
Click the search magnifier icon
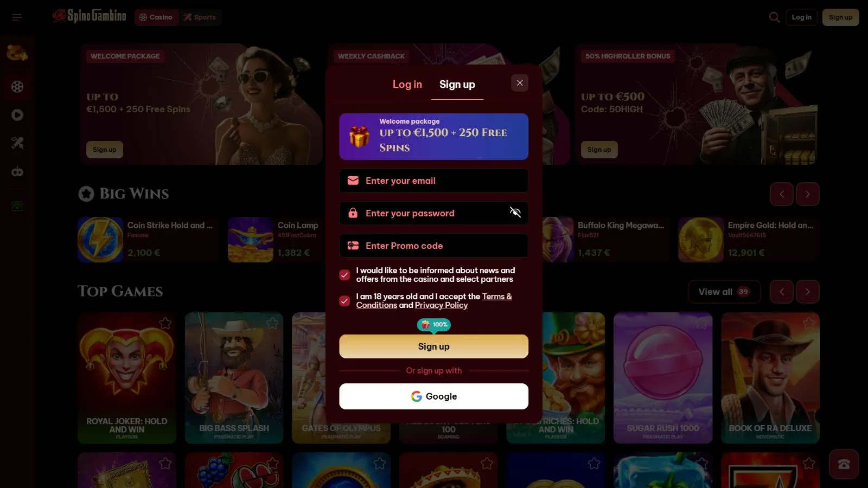click(774, 17)
